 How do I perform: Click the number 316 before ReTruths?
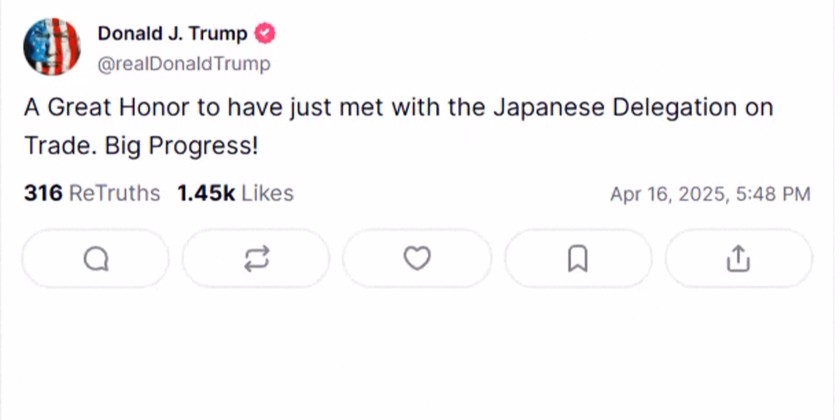[43, 194]
